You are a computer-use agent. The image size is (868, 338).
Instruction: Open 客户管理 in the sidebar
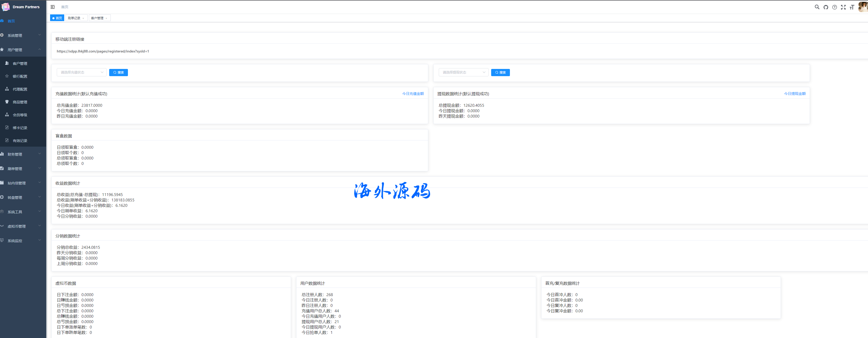20,64
